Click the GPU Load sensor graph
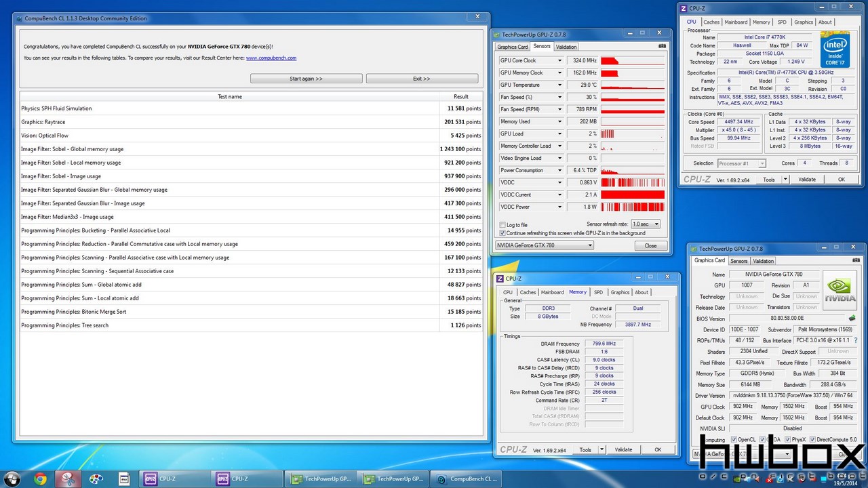Screen dimensions: 868x488 pyautogui.click(x=632, y=134)
